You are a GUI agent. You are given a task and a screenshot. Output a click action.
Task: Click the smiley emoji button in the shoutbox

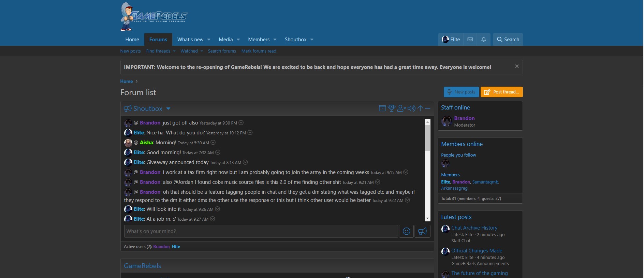click(x=407, y=231)
